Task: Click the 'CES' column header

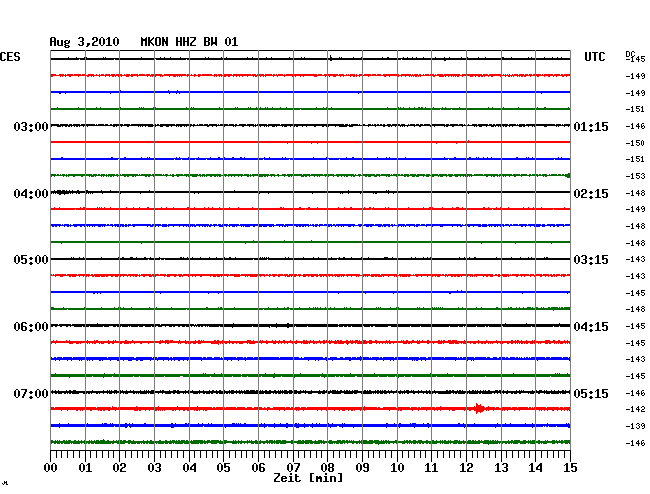Action: (x=10, y=57)
